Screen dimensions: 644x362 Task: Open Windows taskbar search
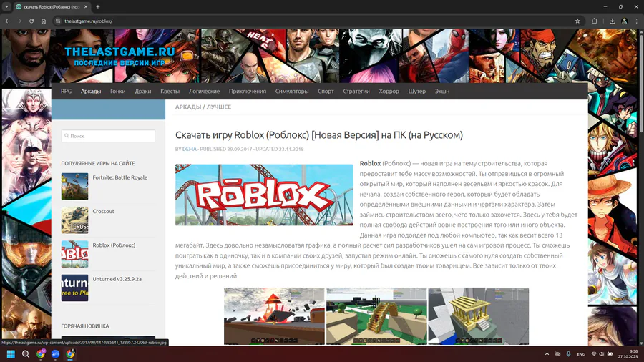click(x=26, y=354)
